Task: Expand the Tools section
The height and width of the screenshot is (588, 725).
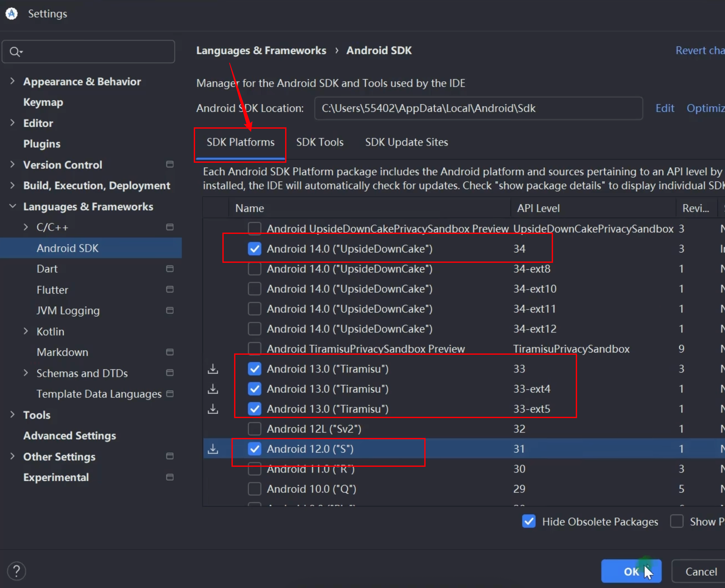Action: coord(12,415)
